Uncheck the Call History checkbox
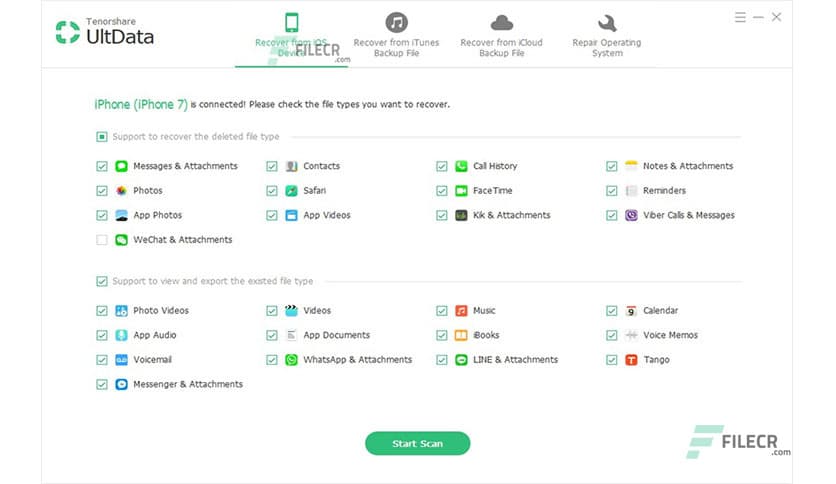 point(441,166)
